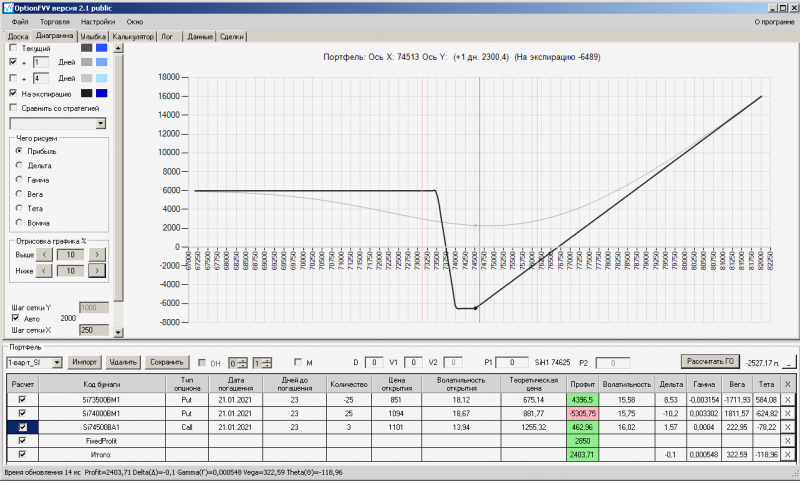Enable the Текущий line checkbox
The height and width of the screenshot is (481, 800).
(x=13, y=48)
